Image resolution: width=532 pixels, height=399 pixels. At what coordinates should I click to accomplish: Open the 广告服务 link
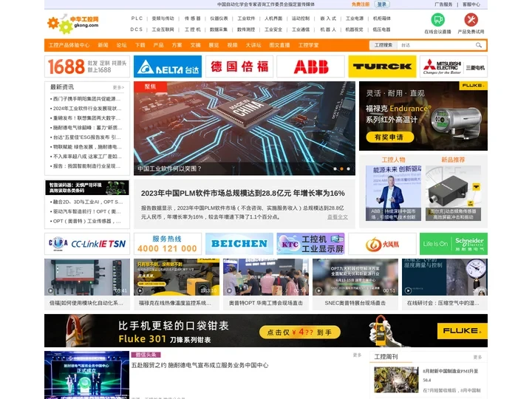pyautogui.click(x=443, y=4)
